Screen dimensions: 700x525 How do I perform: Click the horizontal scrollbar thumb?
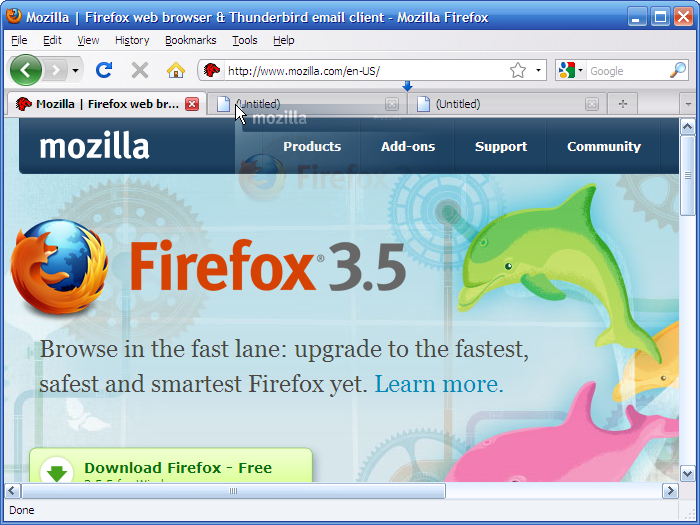point(233,491)
